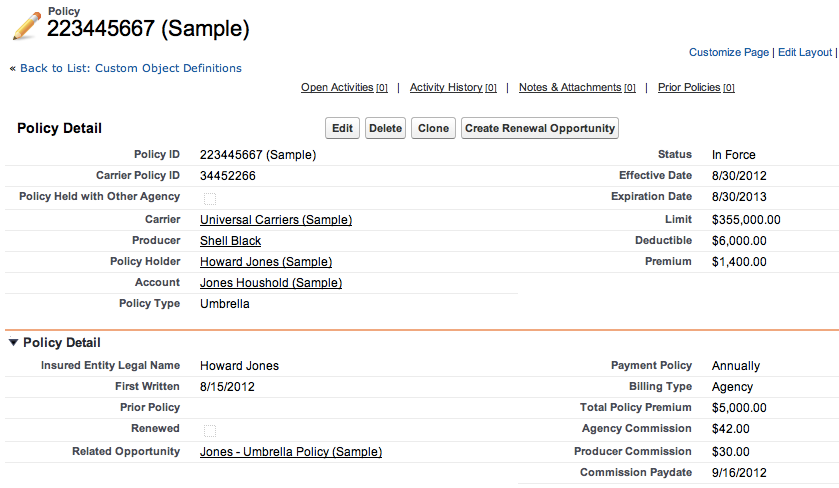Toggle the Renewed checkbox

coord(210,430)
